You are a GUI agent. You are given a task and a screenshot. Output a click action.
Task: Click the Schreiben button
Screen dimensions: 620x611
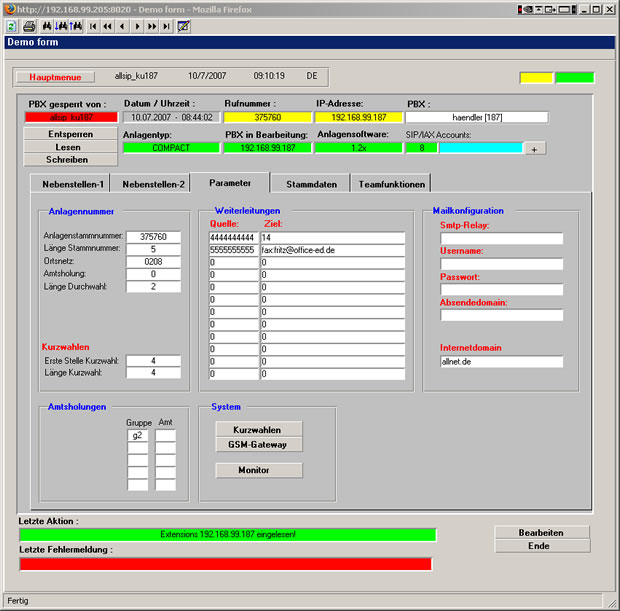click(x=70, y=160)
